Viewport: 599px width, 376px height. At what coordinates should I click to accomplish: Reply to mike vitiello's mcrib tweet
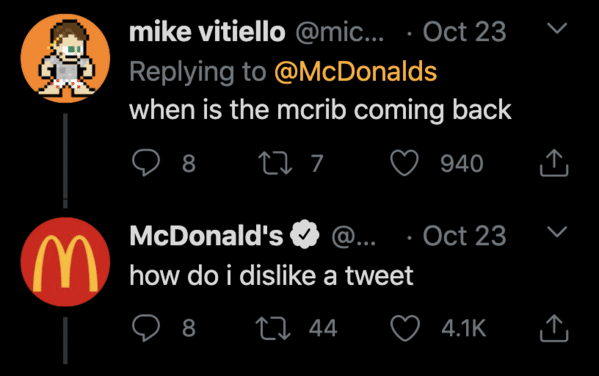click(146, 162)
